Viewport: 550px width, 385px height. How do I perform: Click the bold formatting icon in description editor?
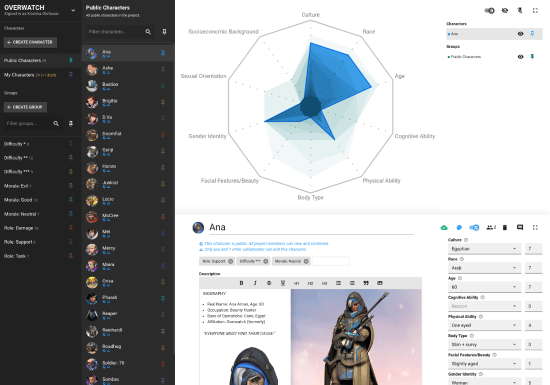click(241, 283)
